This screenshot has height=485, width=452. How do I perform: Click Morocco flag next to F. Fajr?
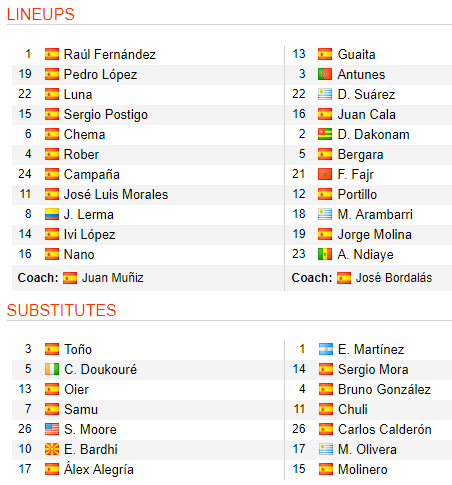325,174
